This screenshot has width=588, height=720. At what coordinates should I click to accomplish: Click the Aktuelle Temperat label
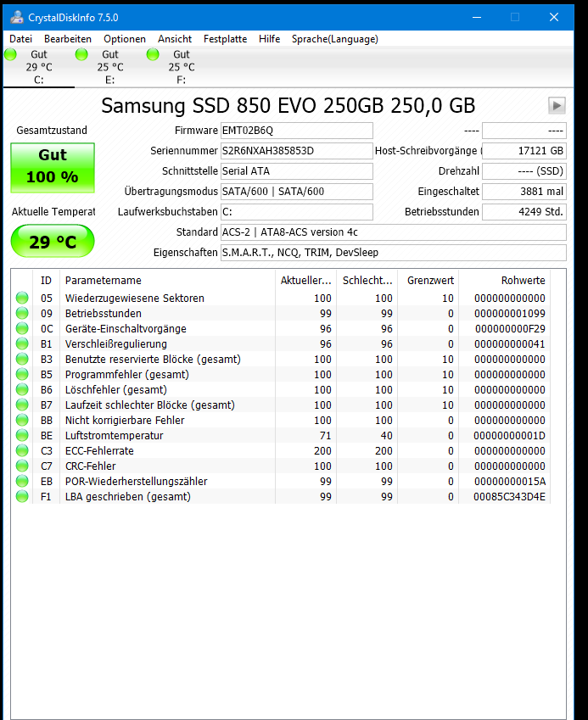[53, 212]
